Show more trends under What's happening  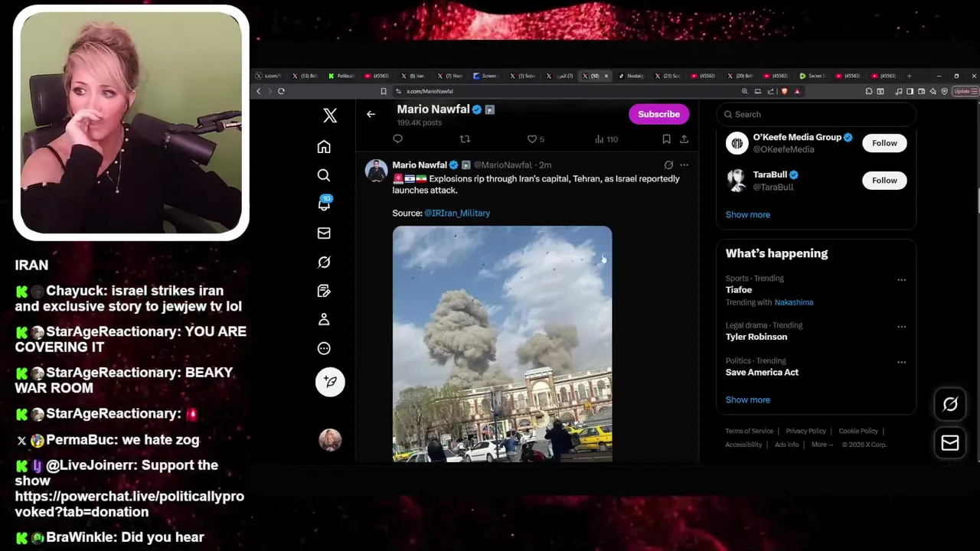point(748,399)
